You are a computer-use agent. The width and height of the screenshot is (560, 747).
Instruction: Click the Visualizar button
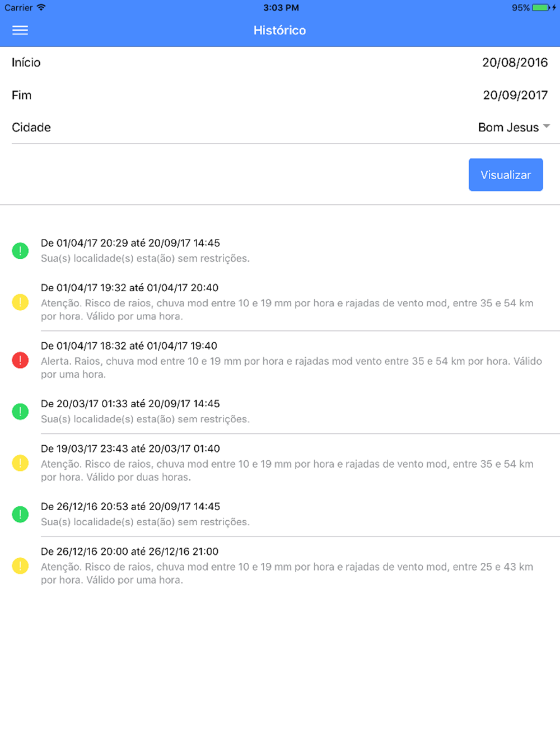click(x=506, y=175)
